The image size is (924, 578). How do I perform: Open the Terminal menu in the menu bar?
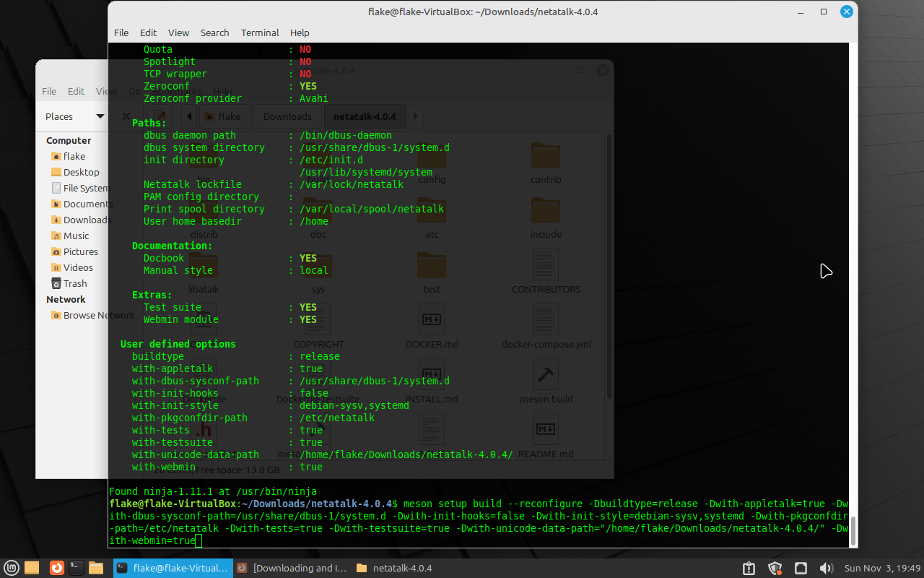pyautogui.click(x=260, y=33)
